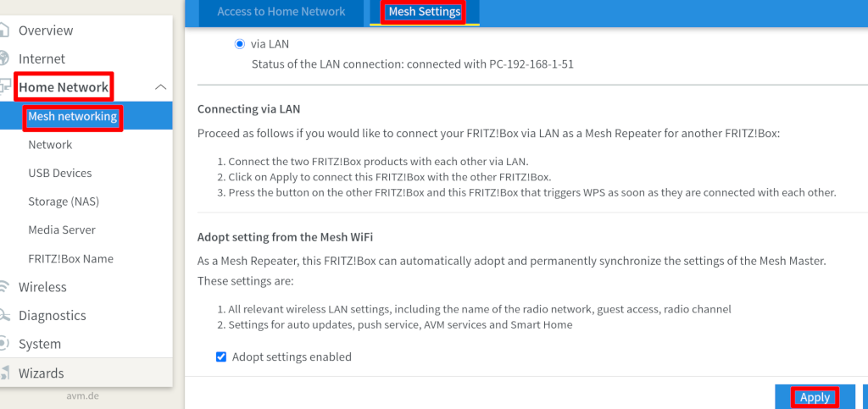Image resolution: width=868 pixels, height=409 pixels.
Task: Click the Home Network devices icon
Action: pos(4,86)
